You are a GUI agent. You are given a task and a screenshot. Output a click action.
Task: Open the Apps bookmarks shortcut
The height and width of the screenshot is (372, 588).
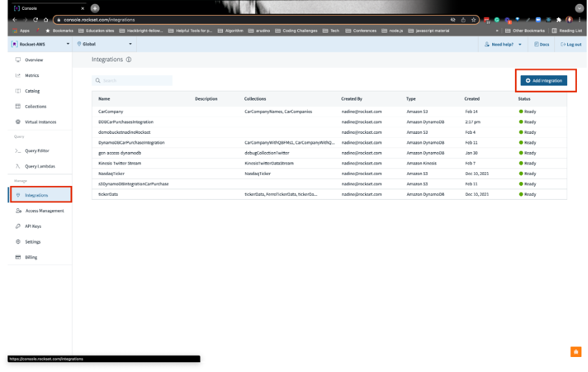tap(21, 31)
